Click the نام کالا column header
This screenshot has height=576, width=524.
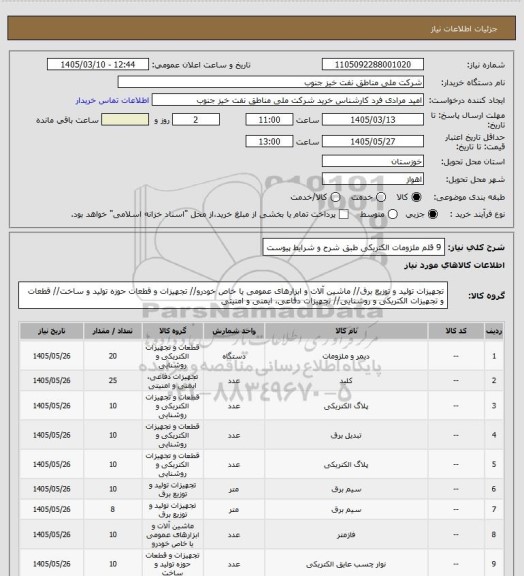(x=346, y=331)
